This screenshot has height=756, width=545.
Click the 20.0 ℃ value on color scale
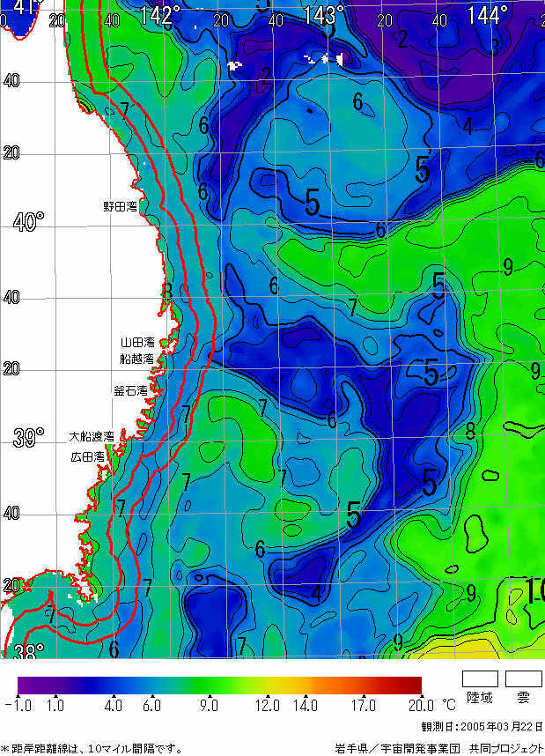coord(431,706)
